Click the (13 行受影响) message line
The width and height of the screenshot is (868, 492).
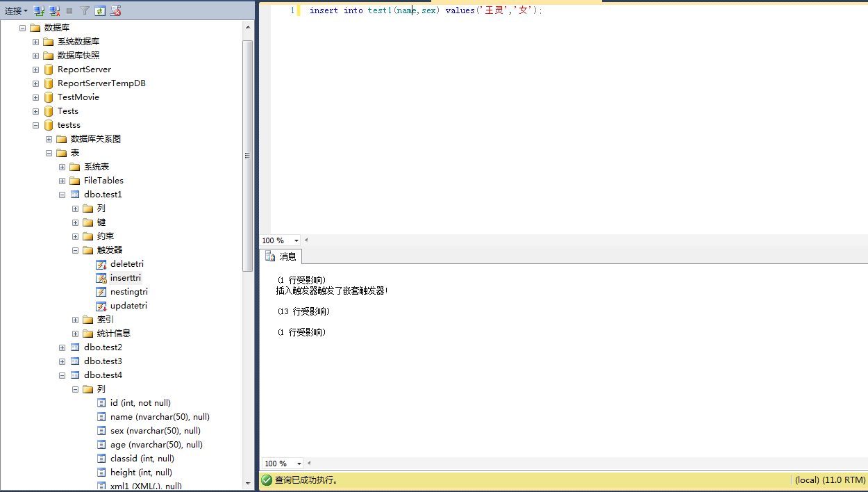click(303, 311)
